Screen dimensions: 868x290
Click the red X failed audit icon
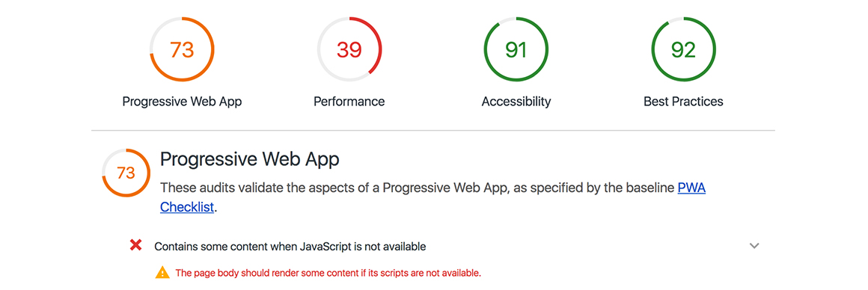[135, 245]
